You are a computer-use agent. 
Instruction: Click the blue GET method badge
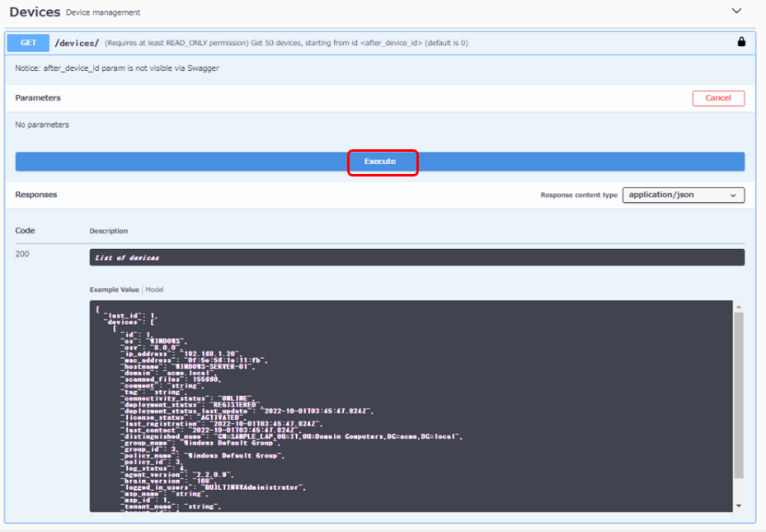point(28,42)
